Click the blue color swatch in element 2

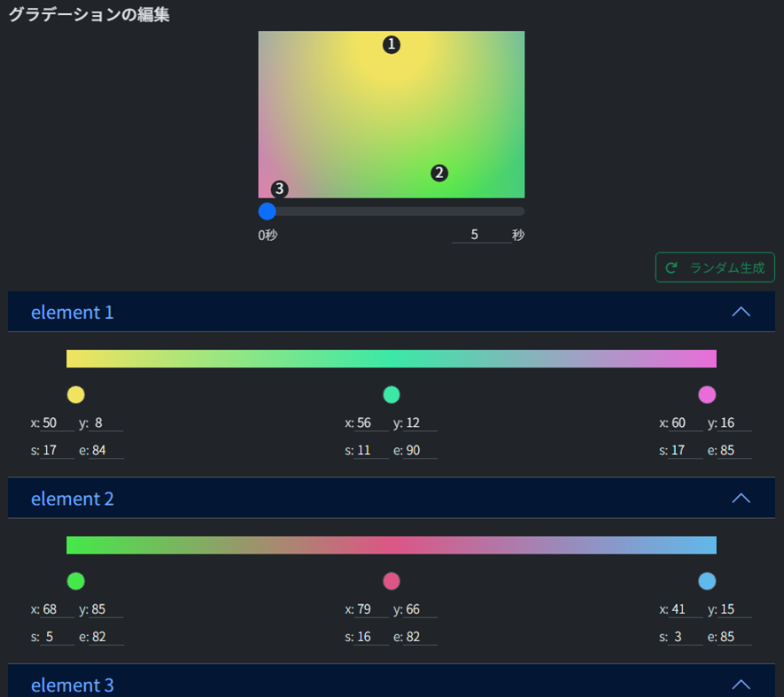(706, 581)
